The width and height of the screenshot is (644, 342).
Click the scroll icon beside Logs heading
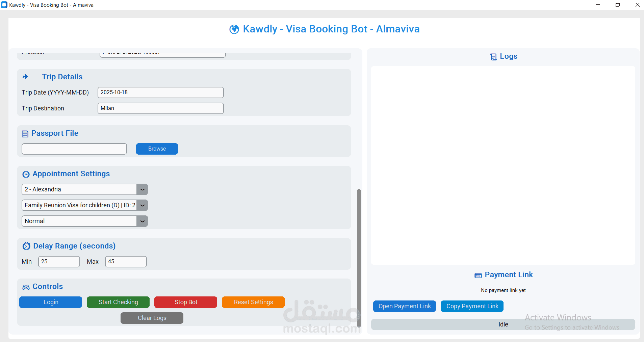(493, 57)
